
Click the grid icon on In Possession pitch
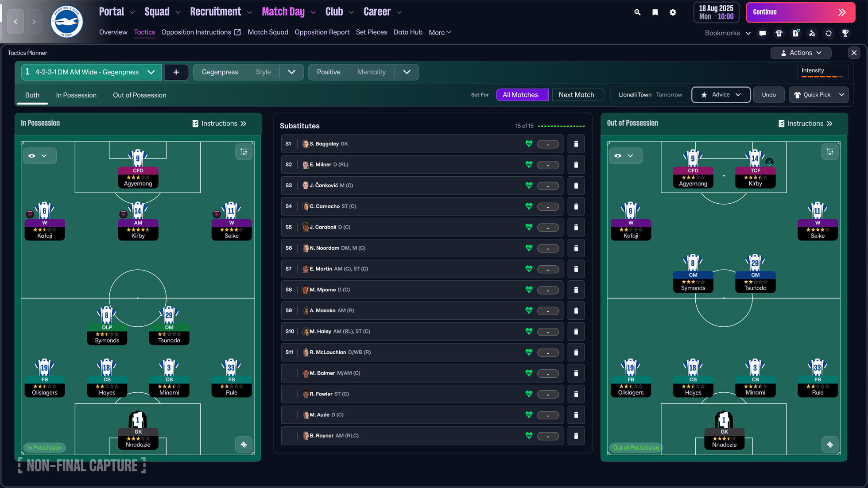[244, 152]
